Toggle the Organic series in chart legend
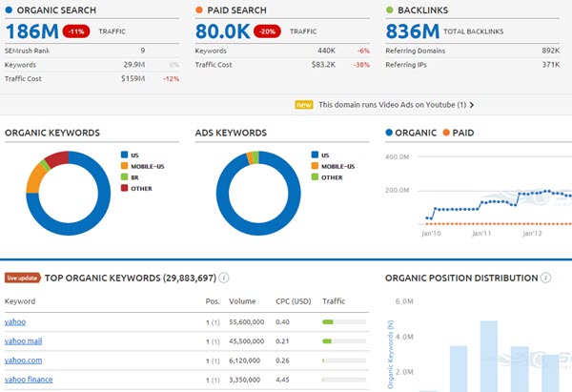This screenshot has width=572, height=392. [x=411, y=133]
